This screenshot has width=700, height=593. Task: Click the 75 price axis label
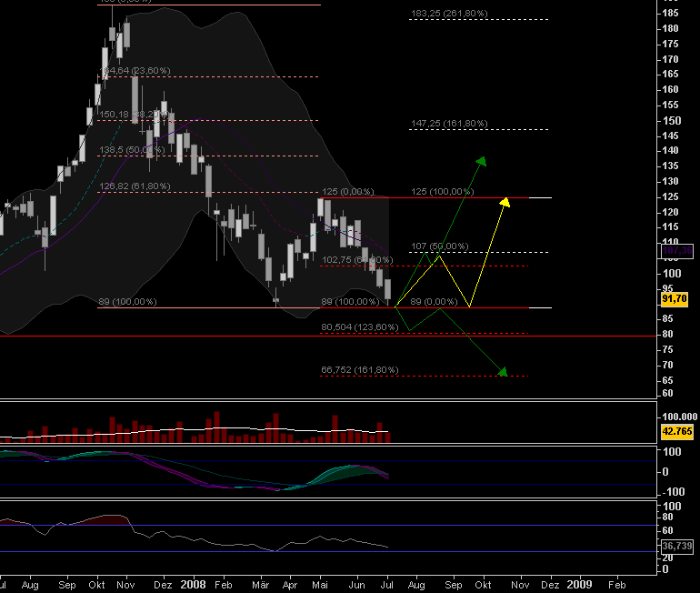667,349
